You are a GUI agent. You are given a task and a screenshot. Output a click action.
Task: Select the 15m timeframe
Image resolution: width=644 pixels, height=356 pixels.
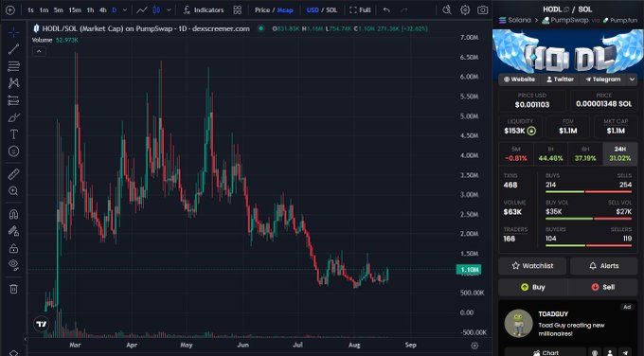click(75, 9)
